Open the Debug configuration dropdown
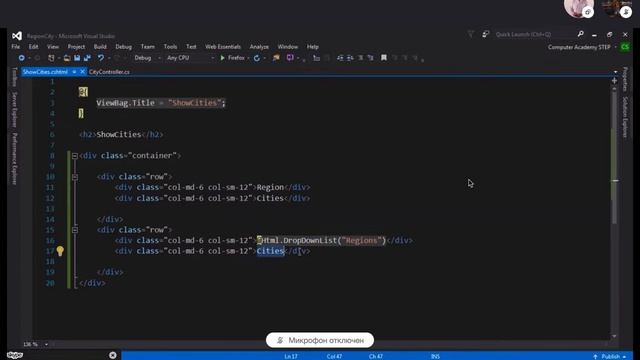Image resolution: width=640 pixels, height=360 pixels. coord(148,58)
